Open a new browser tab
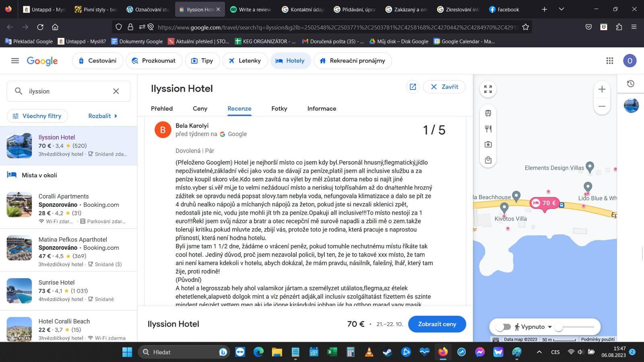 545,9
